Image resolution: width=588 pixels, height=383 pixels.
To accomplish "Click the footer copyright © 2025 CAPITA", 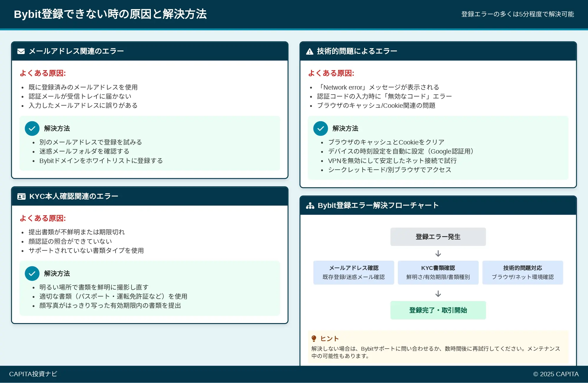I will [x=556, y=374].
